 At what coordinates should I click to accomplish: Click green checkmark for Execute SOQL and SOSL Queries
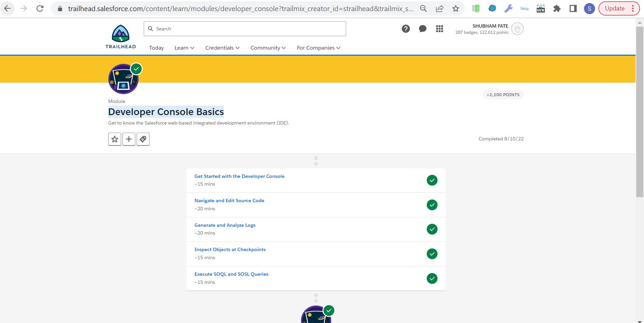click(x=432, y=278)
